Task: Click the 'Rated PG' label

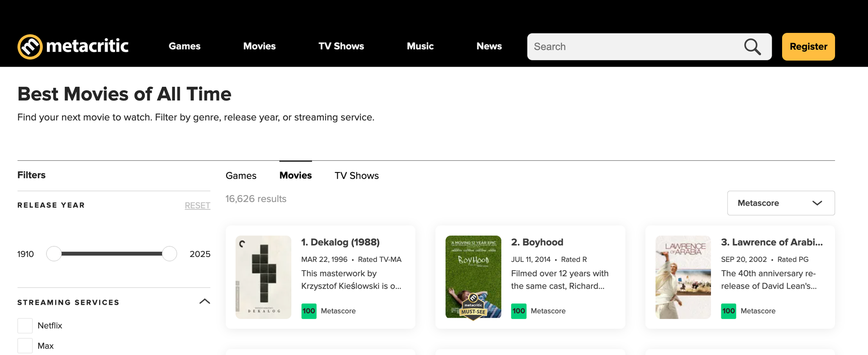Action: pos(793,259)
